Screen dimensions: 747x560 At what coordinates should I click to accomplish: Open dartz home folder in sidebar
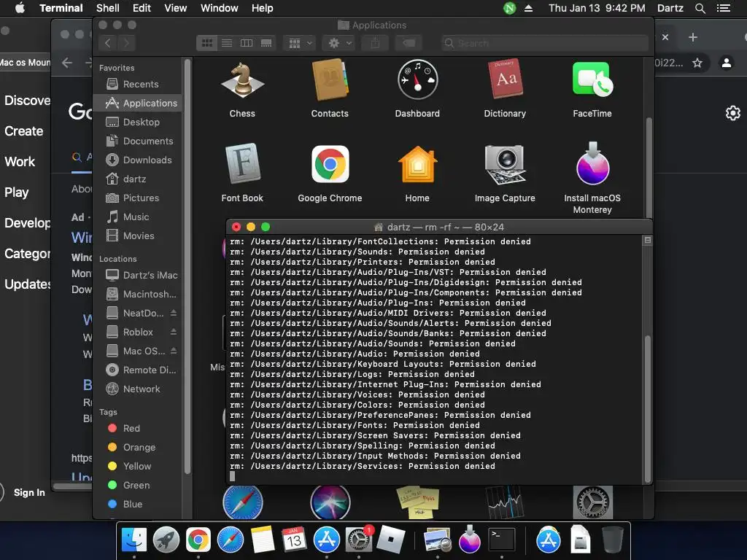click(137, 179)
